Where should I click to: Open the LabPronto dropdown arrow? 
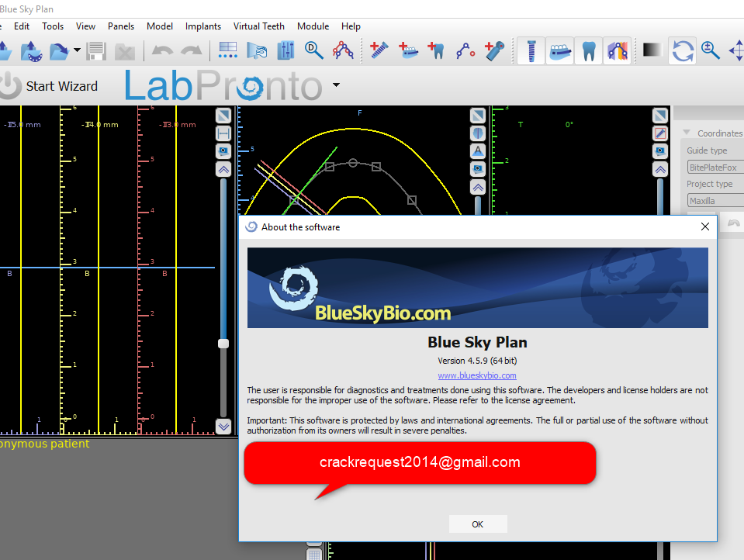click(x=336, y=85)
